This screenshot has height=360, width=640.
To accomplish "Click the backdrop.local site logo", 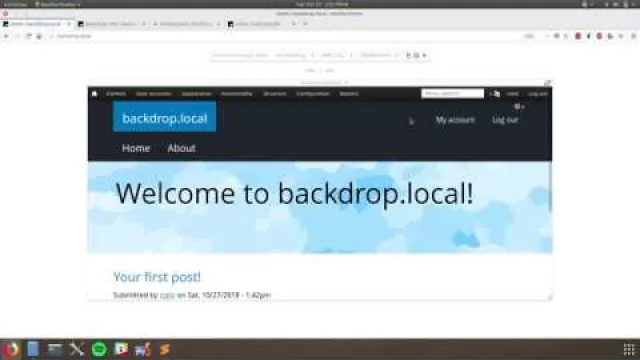I will (x=164, y=117).
